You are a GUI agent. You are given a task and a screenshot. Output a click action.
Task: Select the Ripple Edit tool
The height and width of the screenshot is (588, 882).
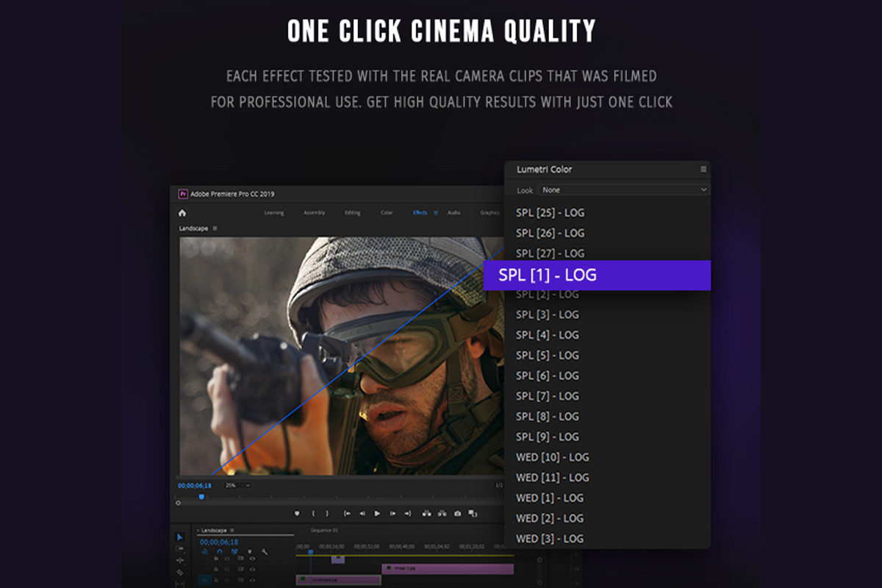(180, 560)
